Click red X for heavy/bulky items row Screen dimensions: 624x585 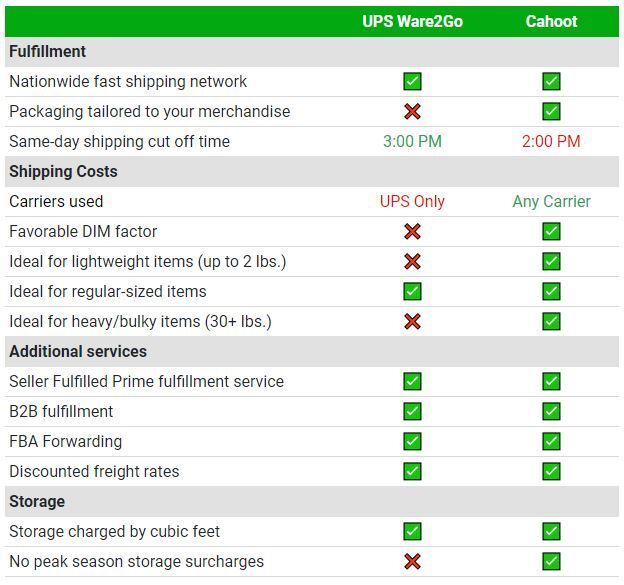(412, 321)
